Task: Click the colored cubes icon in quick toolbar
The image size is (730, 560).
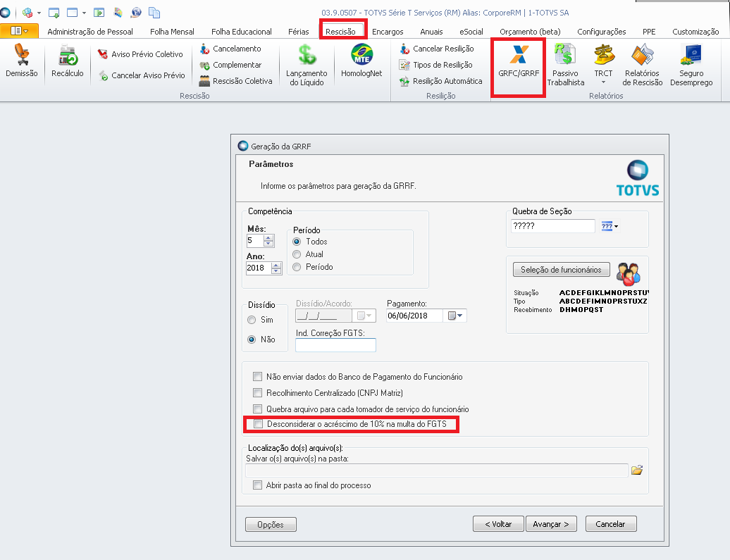Action: coord(27,13)
